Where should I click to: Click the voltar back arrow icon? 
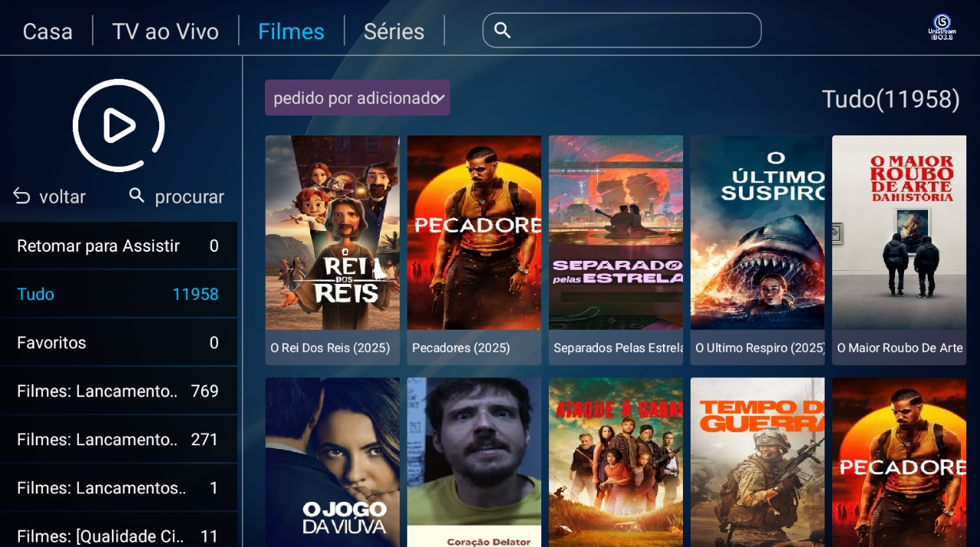point(21,197)
